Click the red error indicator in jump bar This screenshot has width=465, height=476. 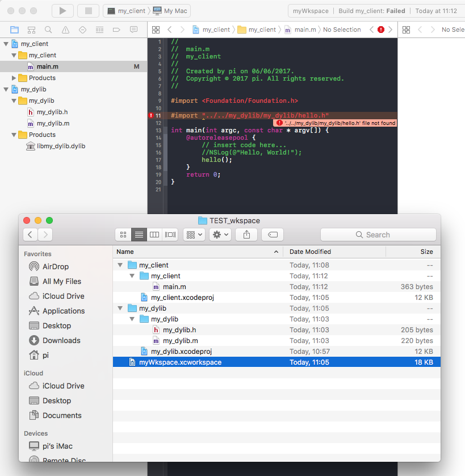pyautogui.click(x=381, y=30)
